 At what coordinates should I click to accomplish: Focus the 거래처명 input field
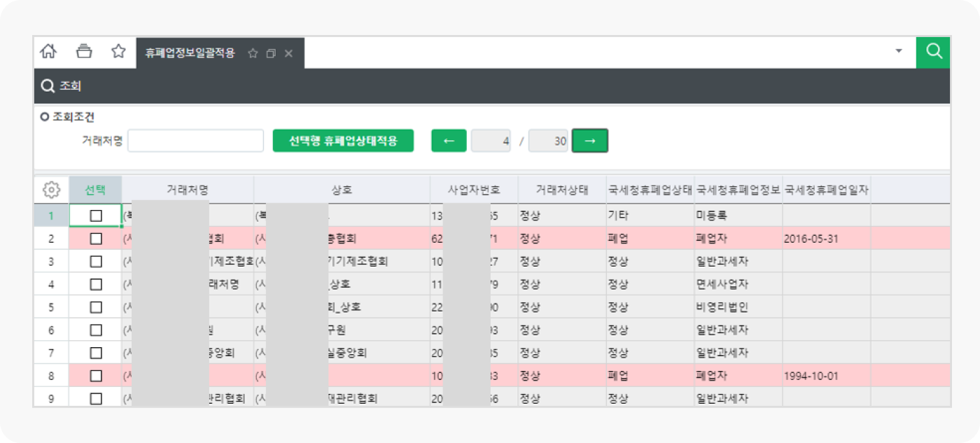[196, 141]
